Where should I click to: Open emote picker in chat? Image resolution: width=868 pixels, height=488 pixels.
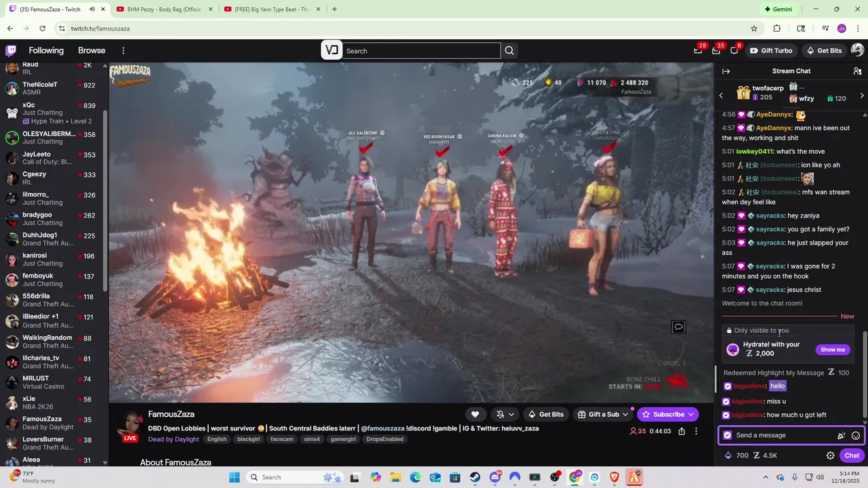856,436
